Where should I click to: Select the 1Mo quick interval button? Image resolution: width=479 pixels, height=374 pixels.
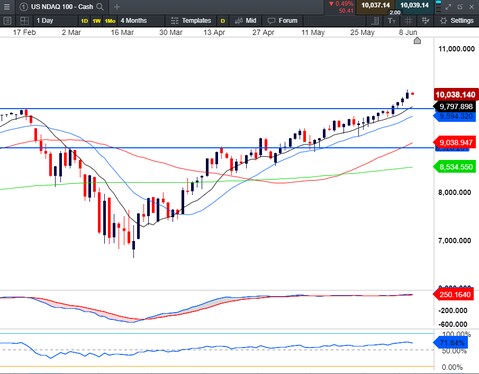point(110,21)
